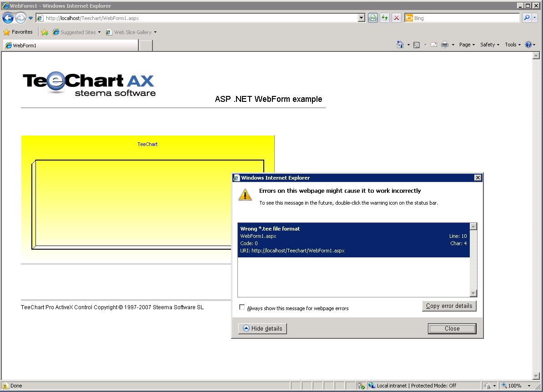This screenshot has height=392, width=543.
Task: Check 'Always show this message for webpage errors'
Action: (242, 307)
